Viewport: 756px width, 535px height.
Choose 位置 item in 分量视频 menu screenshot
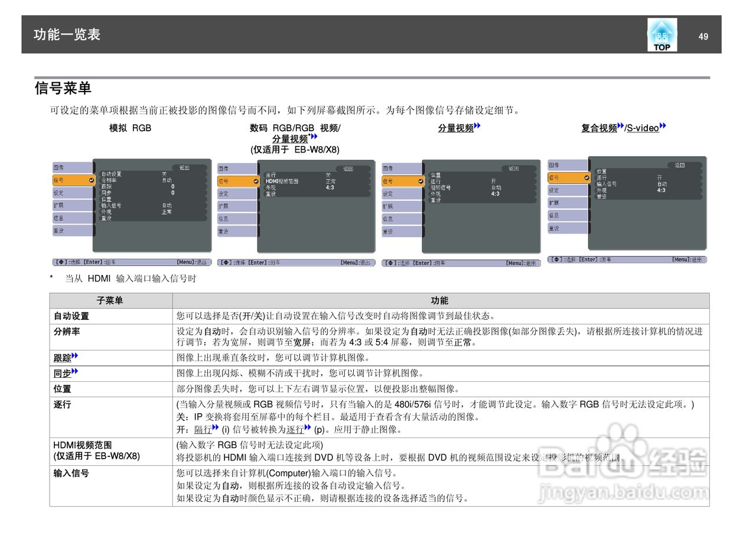[x=435, y=175]
